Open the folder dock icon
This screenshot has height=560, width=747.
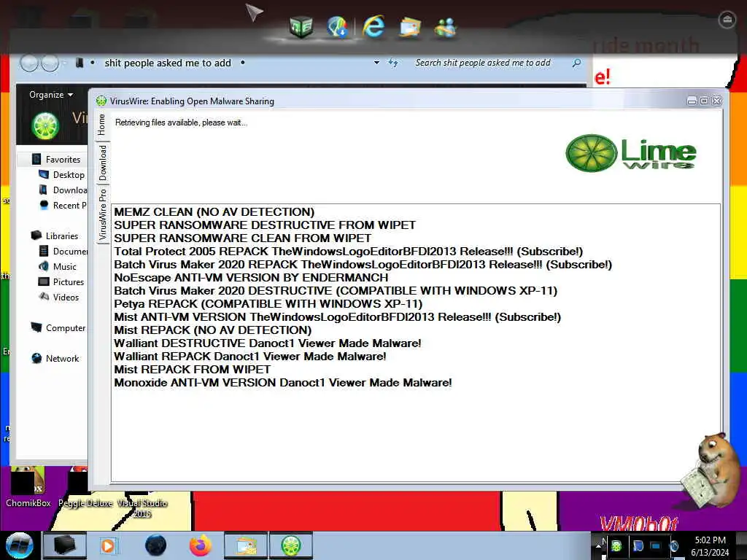410,27
